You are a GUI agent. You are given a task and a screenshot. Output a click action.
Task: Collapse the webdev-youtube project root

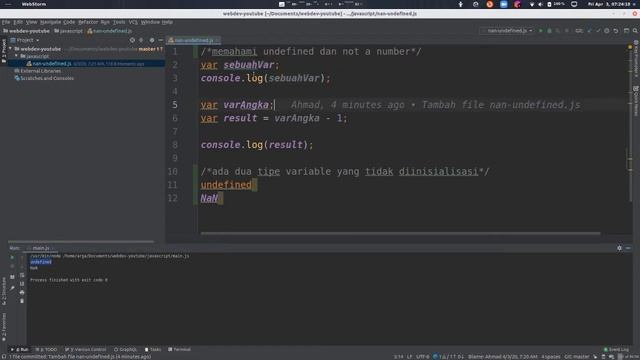11,49
